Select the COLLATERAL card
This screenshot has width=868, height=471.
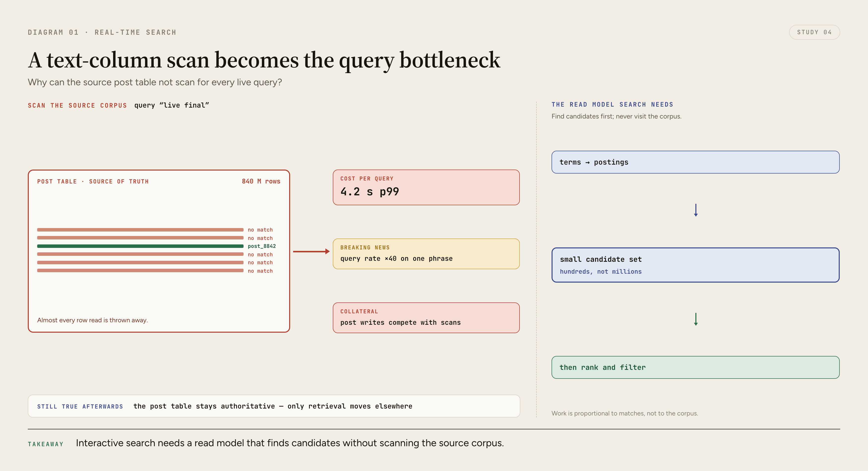tap(426, 318)
